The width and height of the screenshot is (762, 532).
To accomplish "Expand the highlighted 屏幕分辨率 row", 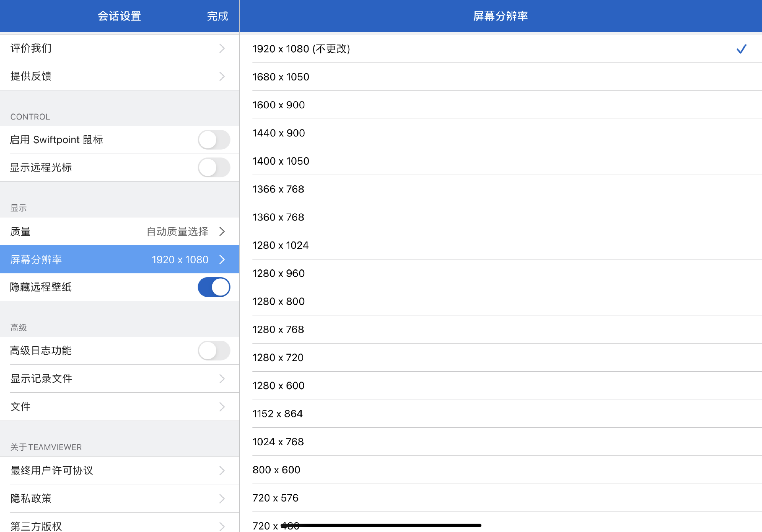I will (119, 259).
